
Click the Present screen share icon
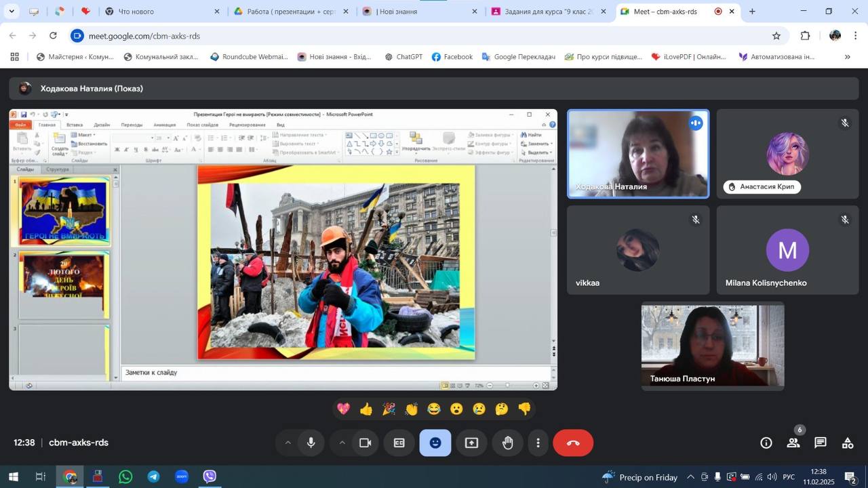tap(471, 443)
